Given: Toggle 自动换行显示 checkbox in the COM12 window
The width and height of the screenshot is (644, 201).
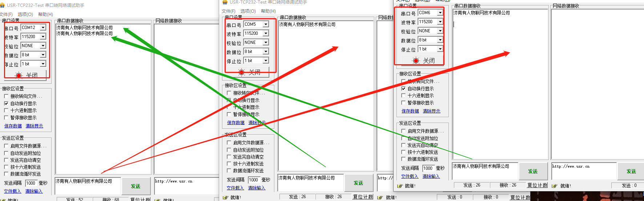Looking at the screenshot, I should pyautogui.click(x=6, y=103).
